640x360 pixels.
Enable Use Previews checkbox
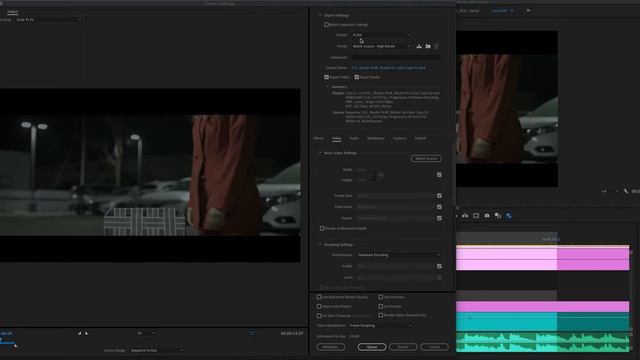[380, 297]
